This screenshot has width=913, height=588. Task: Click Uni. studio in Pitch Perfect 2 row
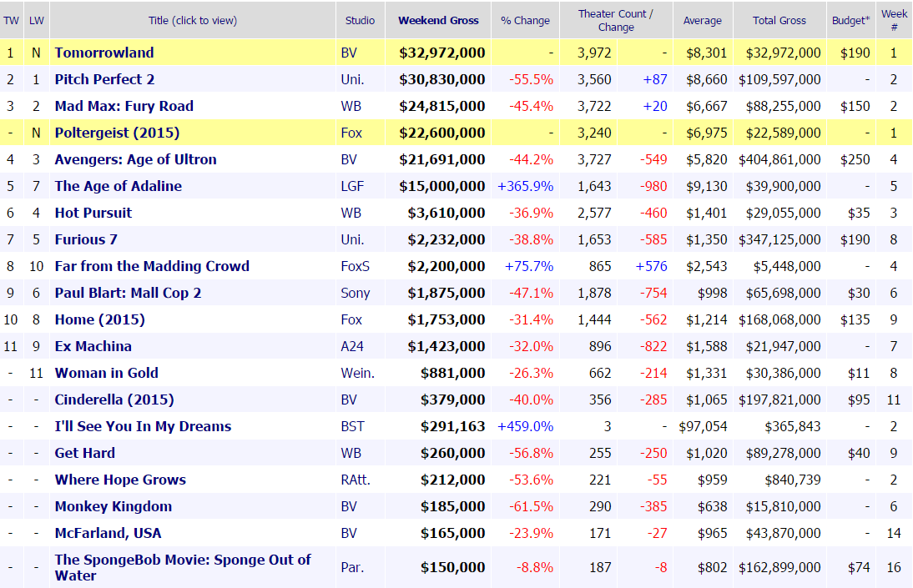(352, 79)
